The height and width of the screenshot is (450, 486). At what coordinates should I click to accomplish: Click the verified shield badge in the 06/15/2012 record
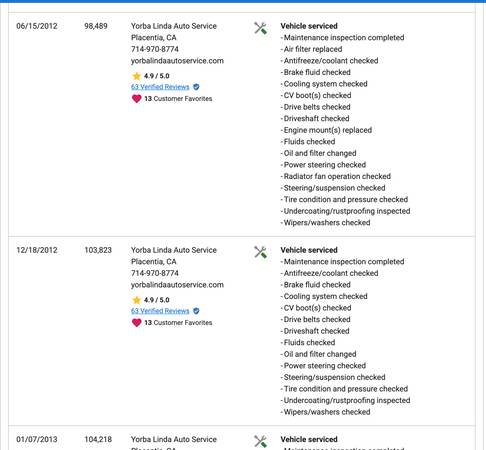(x=196, y=87)
